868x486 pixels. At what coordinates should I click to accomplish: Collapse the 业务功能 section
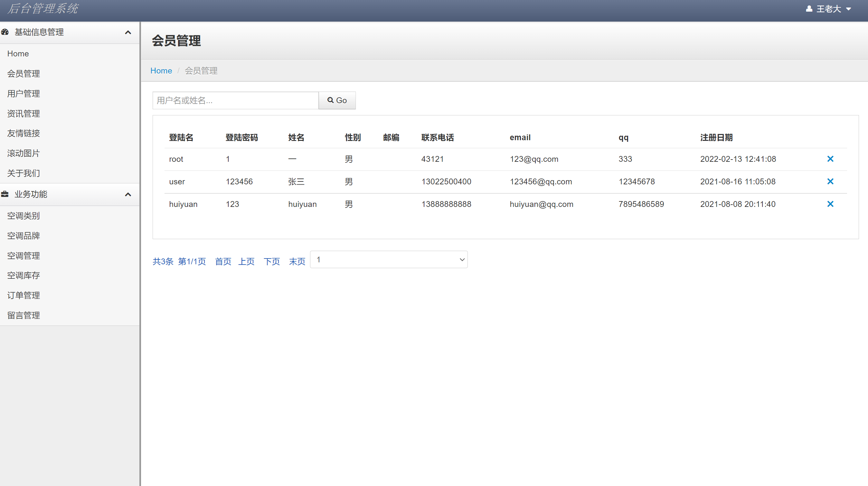(x=128, y=194)
